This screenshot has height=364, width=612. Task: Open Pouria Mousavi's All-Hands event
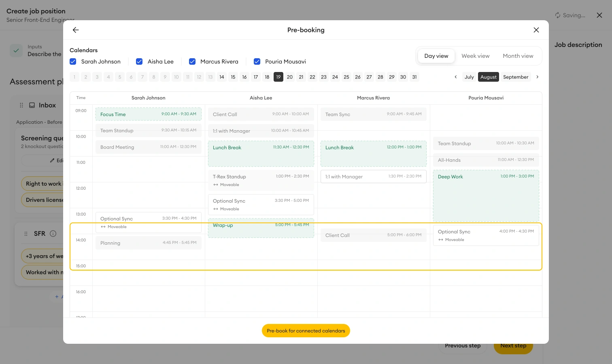486,160
